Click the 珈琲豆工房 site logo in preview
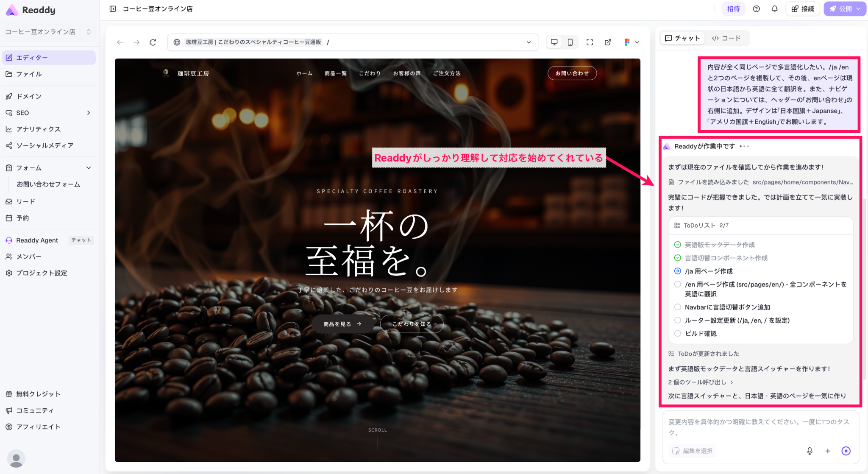Screen dimensions: 868x474 186,73
